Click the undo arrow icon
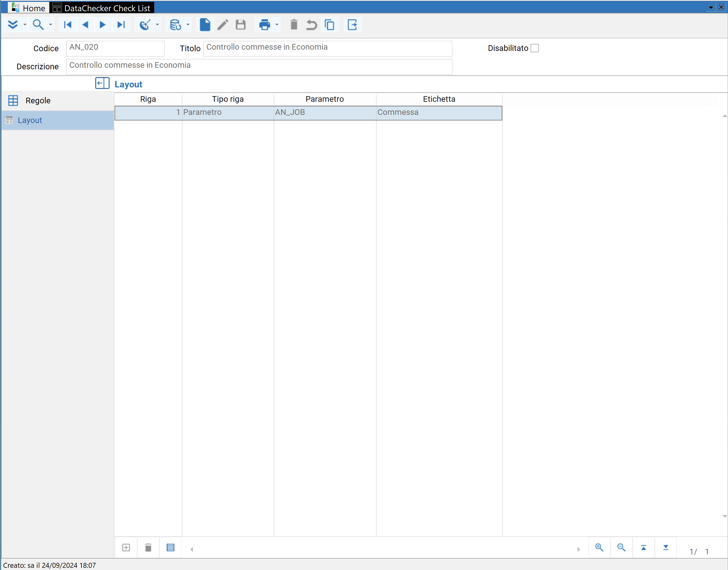 click(x=312, y=25)
